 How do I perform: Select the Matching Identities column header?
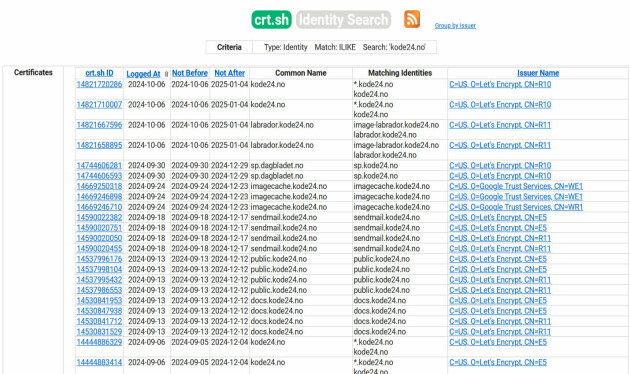tap(400, 73)
